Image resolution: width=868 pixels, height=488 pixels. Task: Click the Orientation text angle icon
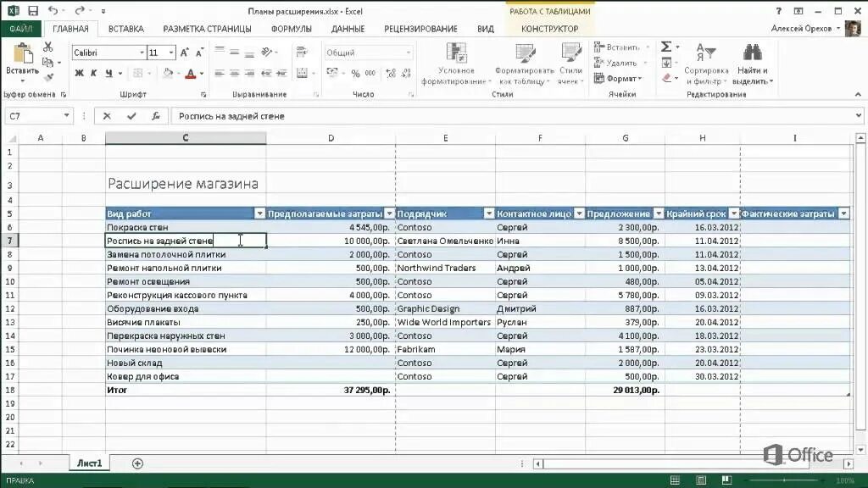click(x=267, y=52)
